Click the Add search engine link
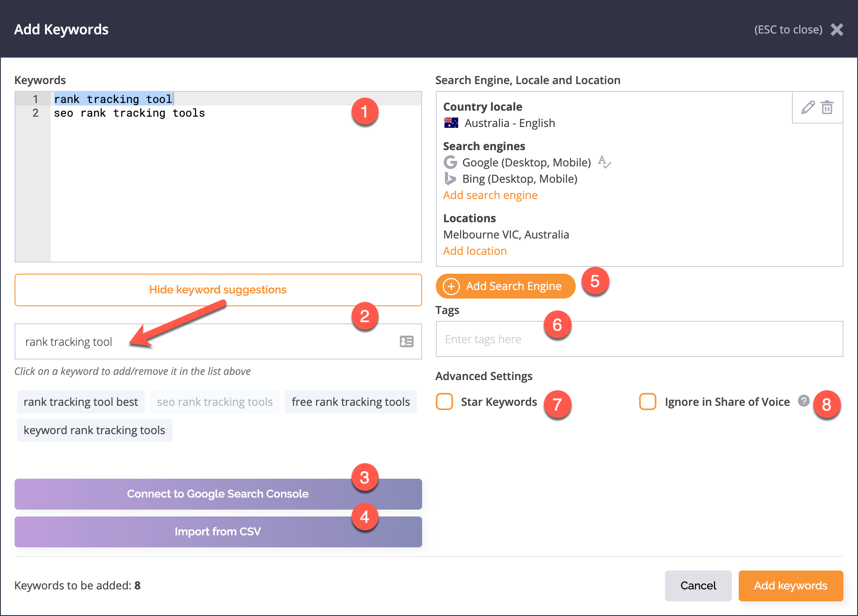Viewport: 858px width, 616px height. click(x=490, y=195)
